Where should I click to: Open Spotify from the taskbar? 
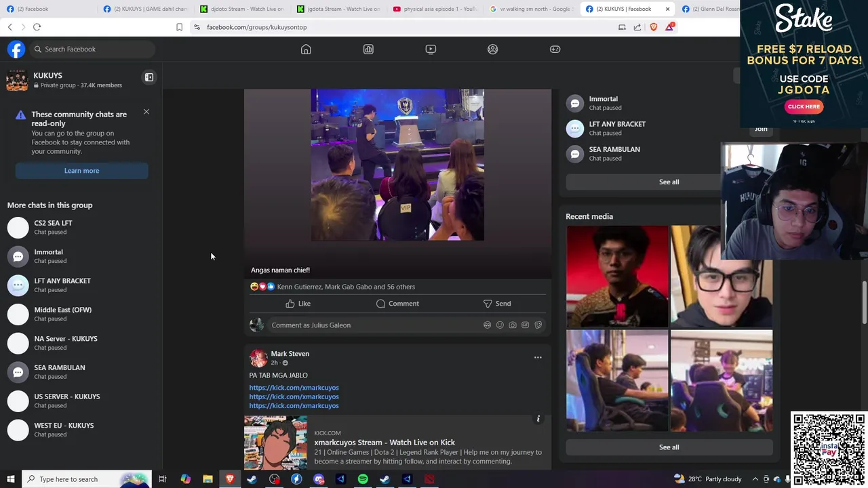click(363, 479)
